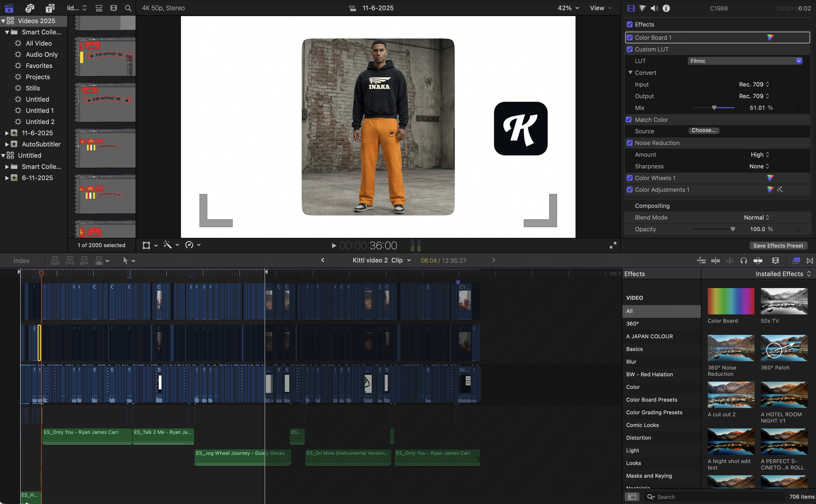Toggle the skimming headphones audio icon
816x504 pixels.
[x=743, y=260]
